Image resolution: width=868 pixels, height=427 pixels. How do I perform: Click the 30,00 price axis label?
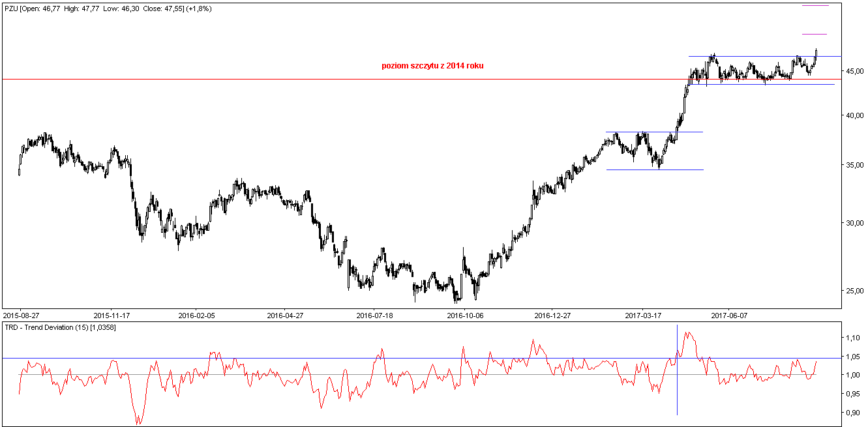(854, 223)
